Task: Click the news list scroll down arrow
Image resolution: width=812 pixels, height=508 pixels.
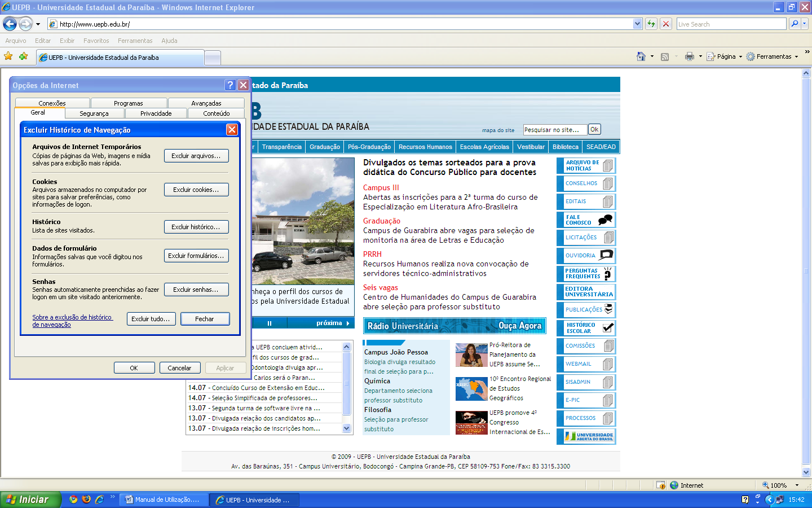Action: click(347, 428)
